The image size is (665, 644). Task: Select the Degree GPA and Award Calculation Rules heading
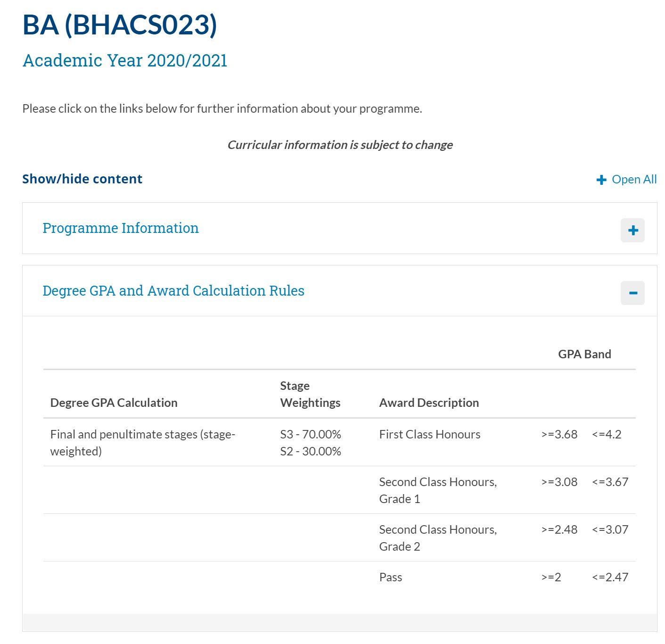point(173,291)
